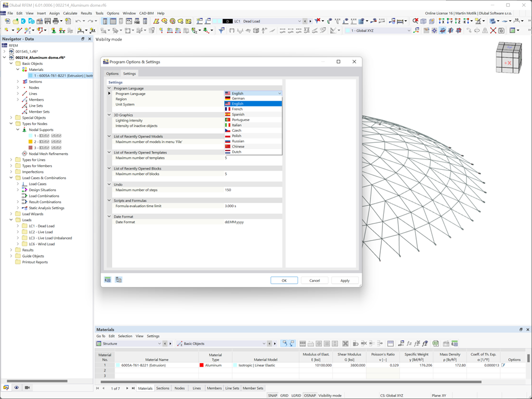Image resolution: width=532 pixels, height=399 pixels.
Task: Click the Undo arrow icon
Action: tap(78, 21)
